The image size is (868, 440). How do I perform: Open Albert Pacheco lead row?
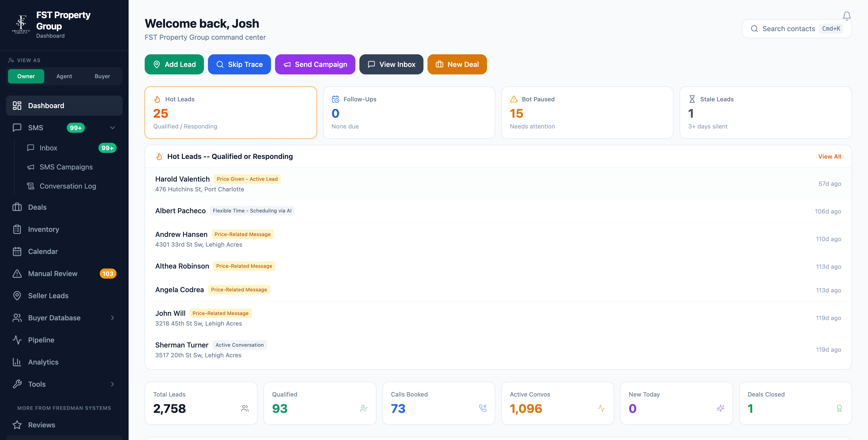498,211
